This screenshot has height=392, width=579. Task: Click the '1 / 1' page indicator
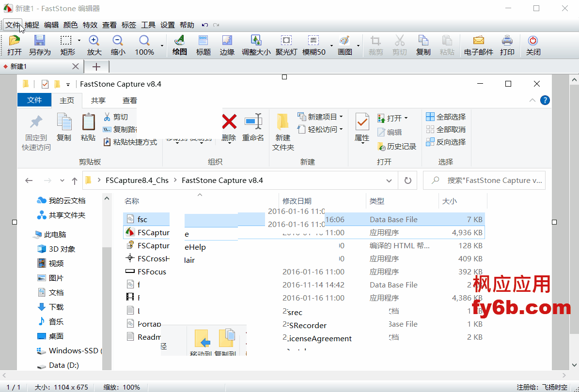14,387
